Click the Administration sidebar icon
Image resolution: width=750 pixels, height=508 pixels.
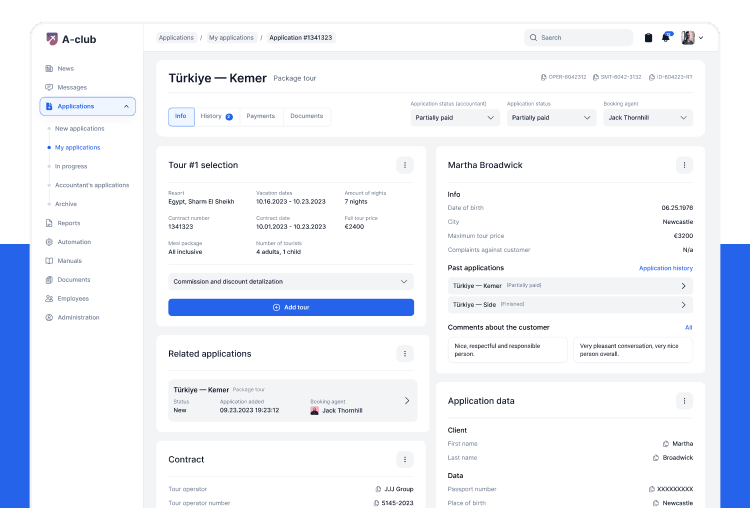click(x=49, y=318)
